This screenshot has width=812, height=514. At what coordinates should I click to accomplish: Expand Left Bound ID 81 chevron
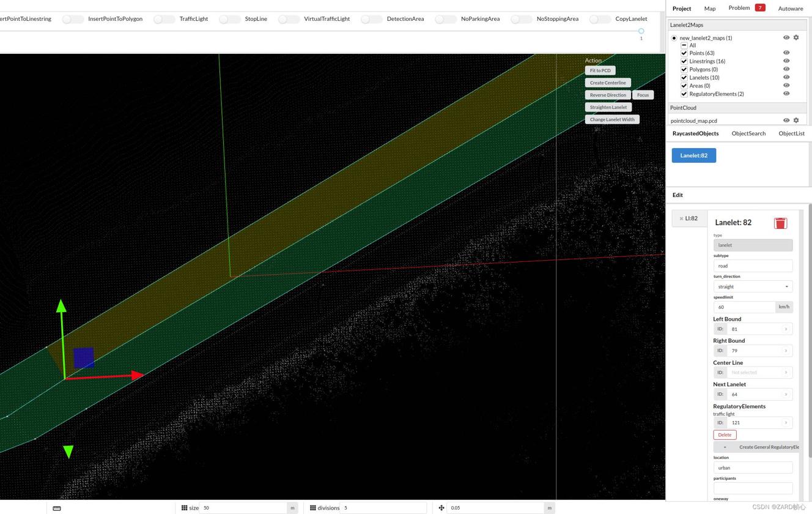click(786, 329)
